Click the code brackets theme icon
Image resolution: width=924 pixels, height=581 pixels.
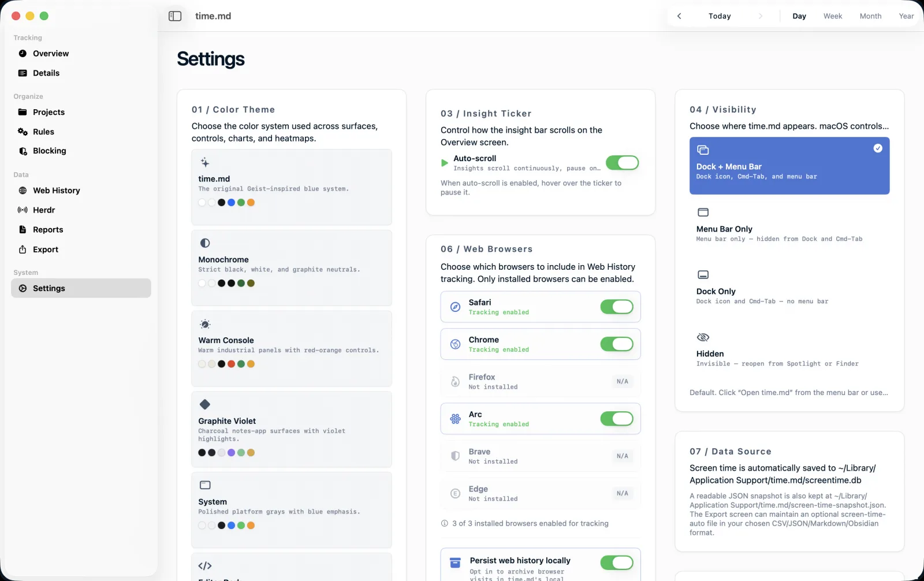[x=205, y=566]
